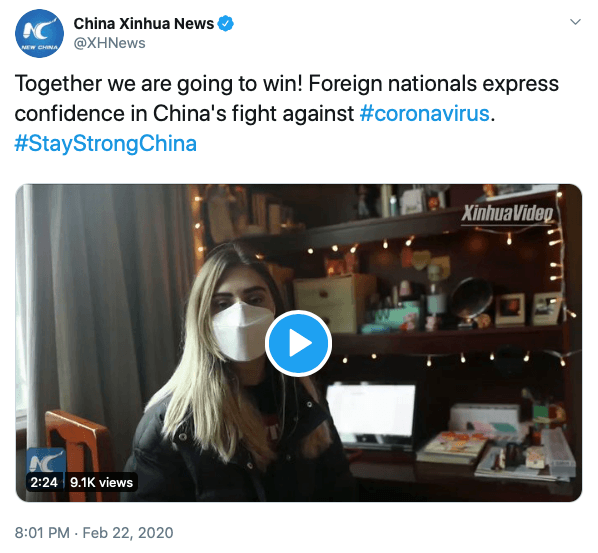Click the tweet timestamp 8:01 PM
This screenshot has width=598, height=553.
[x=42, y=533]
